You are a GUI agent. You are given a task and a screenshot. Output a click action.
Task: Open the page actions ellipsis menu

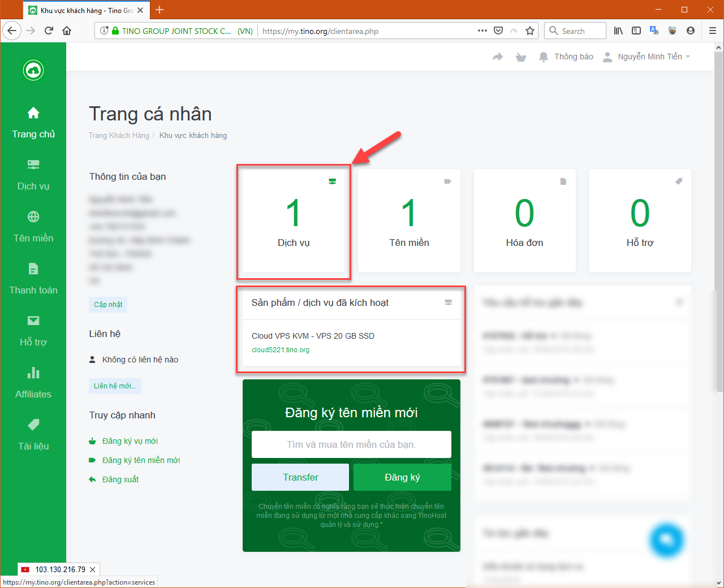click(x=482, y=31)
